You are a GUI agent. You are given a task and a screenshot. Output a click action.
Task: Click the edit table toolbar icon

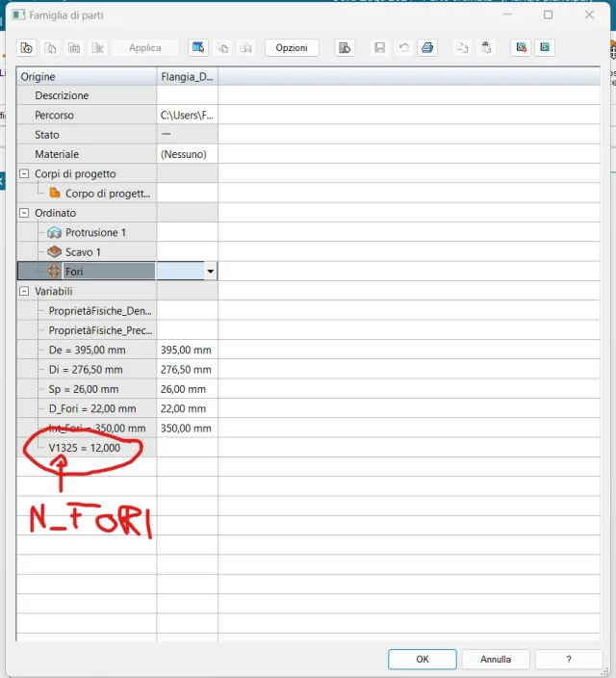(x=198, y=48)
